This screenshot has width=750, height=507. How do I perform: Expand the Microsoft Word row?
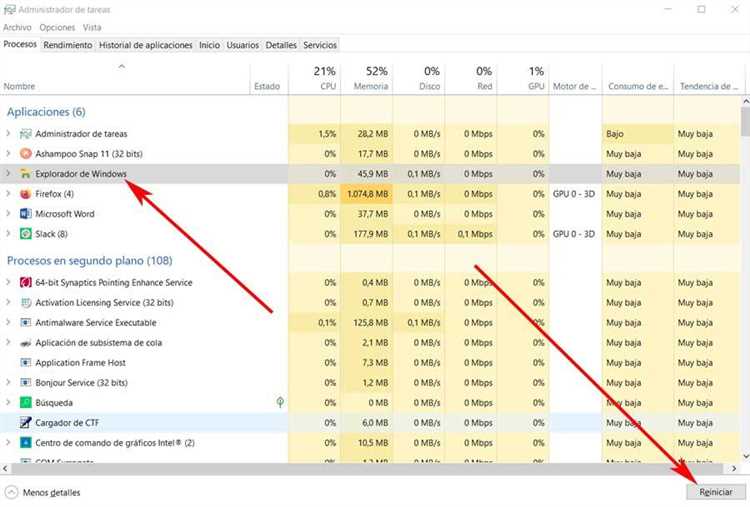(x=8, y=214)
